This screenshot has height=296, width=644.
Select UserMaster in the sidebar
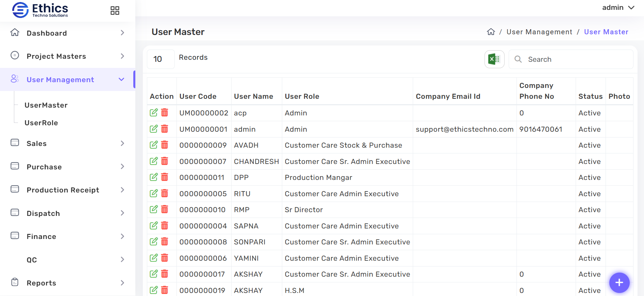point(46,105)
